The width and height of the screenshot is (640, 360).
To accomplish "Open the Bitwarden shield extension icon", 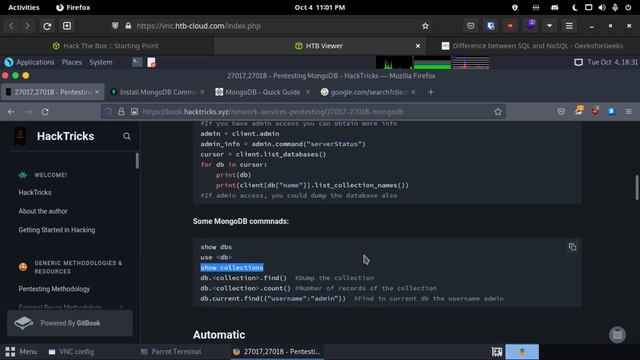I will (x=491, y=26).
